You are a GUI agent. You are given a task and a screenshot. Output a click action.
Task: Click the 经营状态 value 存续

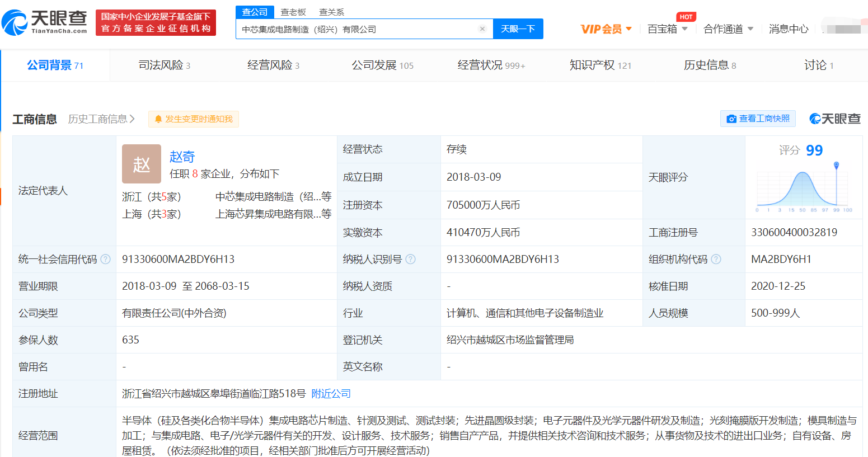click(x=457, y=149)
